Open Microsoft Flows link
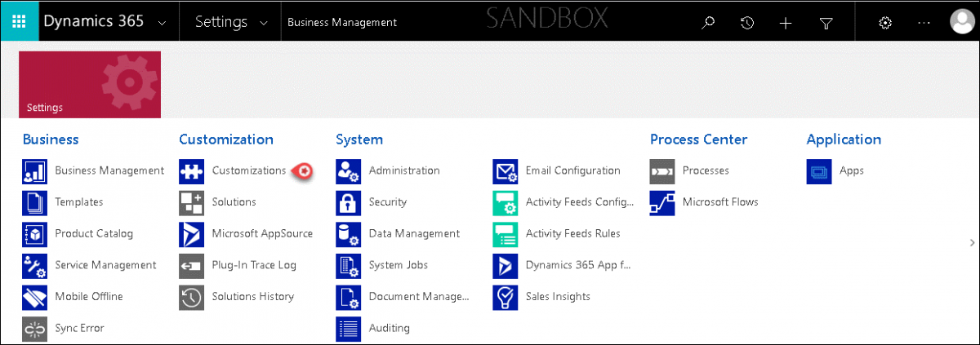 coord(719,201)
